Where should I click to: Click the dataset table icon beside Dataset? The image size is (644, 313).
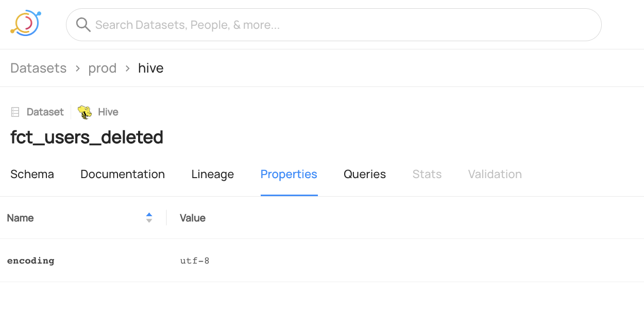click(x=14, y=111)
